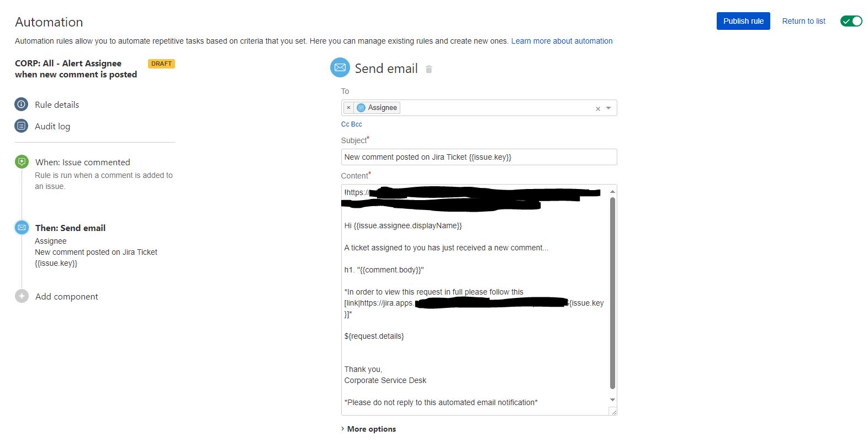The height and width of the screenshot is (446, 868).
Task: Click the Publish rule button
Action: pyautogui.click(x=743, y=21)
